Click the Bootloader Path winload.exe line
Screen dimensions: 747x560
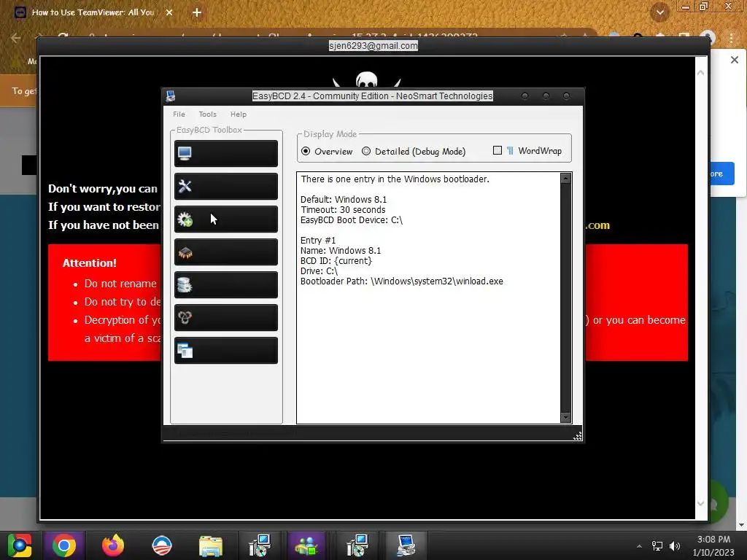coord(402,281)
